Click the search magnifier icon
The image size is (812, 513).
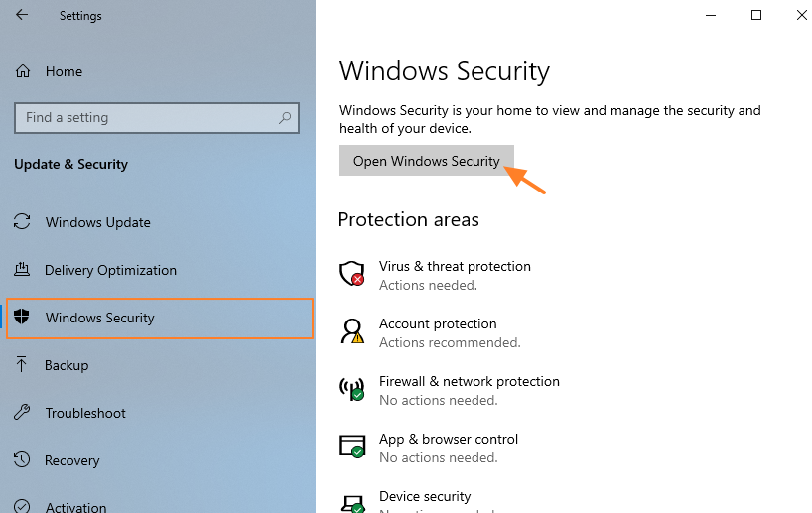click(x=285, y=118)
